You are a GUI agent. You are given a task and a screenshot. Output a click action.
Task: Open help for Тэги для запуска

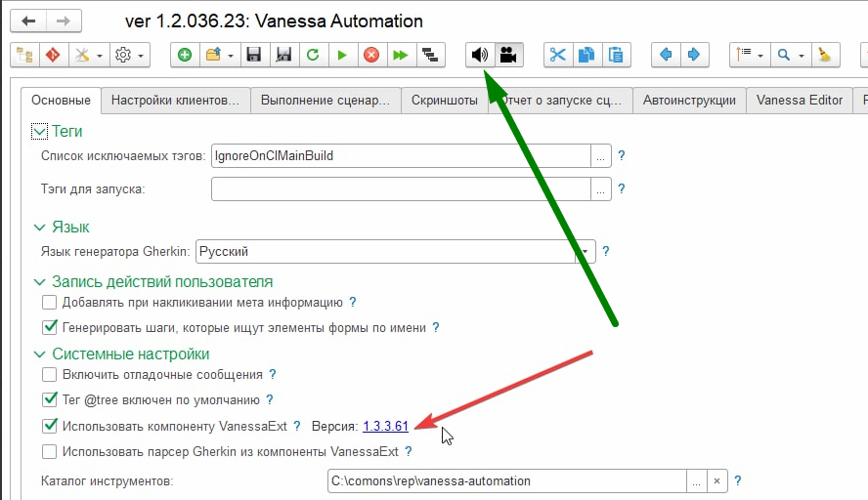coord(622,189)
